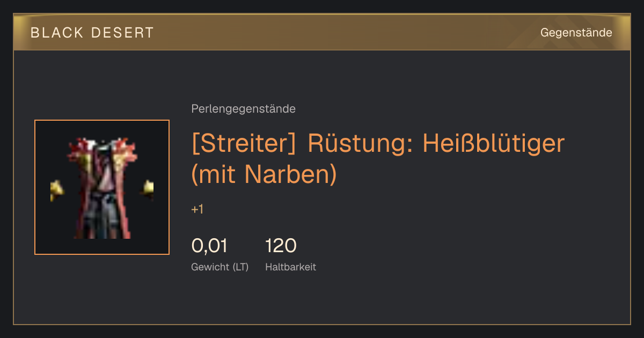
Task: Open the Gegenstände link in header
Action: tap(576, 33)
